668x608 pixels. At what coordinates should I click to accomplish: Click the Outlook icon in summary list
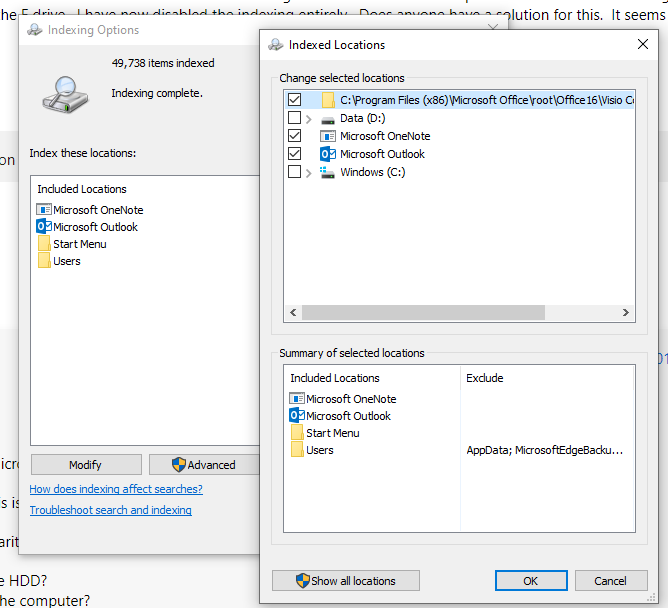[297, 415]
